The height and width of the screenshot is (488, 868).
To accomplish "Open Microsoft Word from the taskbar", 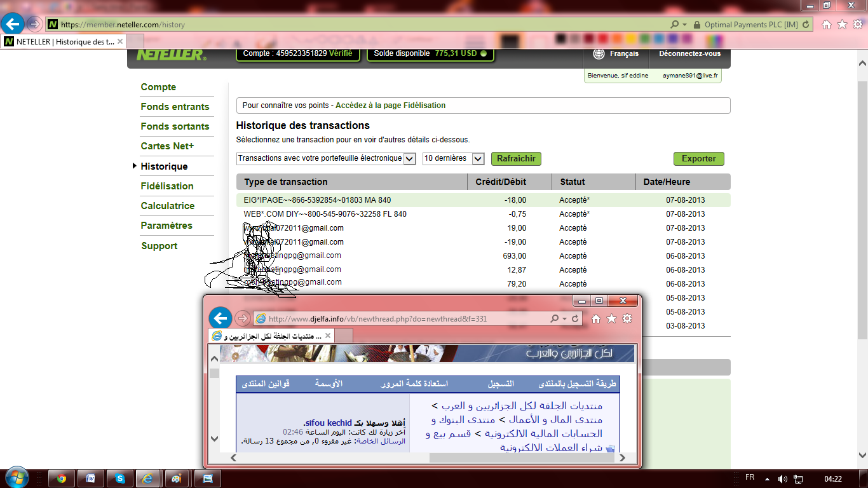I will (90, 478).
